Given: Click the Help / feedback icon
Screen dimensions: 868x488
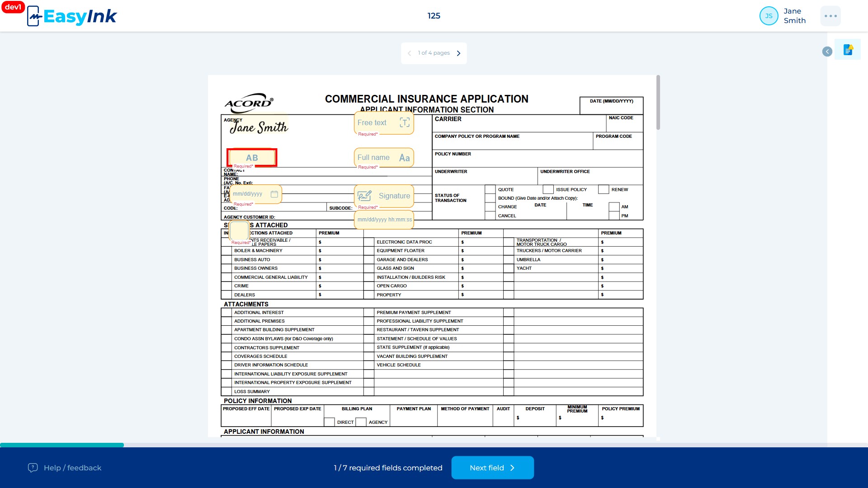Looking at the screenshot, I should (x=33, y=468).
